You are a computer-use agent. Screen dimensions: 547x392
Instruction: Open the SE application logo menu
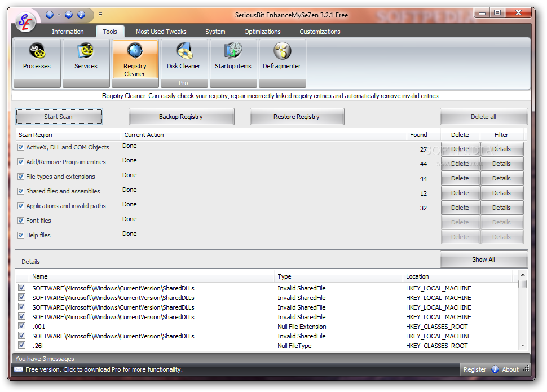tap(25, 21)
